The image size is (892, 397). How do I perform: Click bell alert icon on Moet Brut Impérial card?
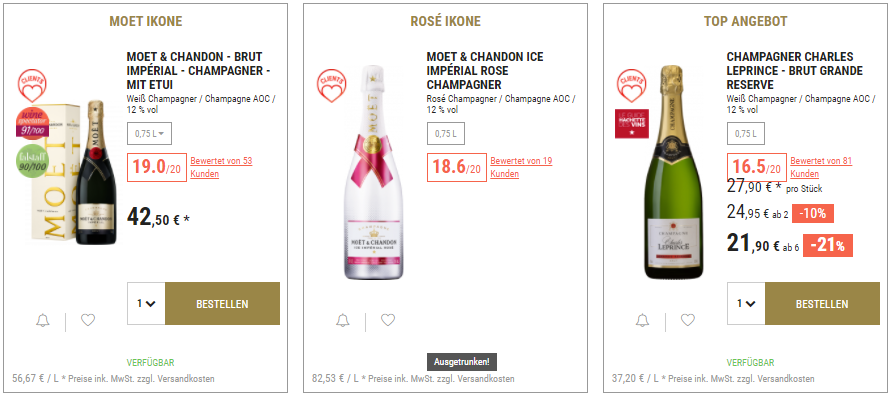pyautogui.click(x=43, y=321)
